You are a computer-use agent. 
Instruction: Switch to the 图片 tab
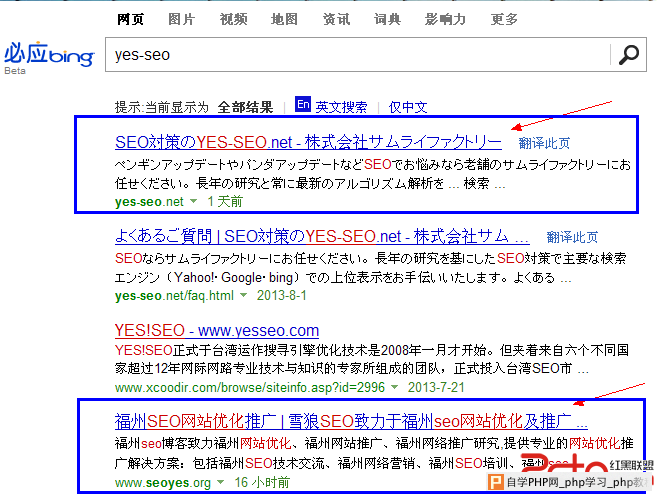click(182, 19)
